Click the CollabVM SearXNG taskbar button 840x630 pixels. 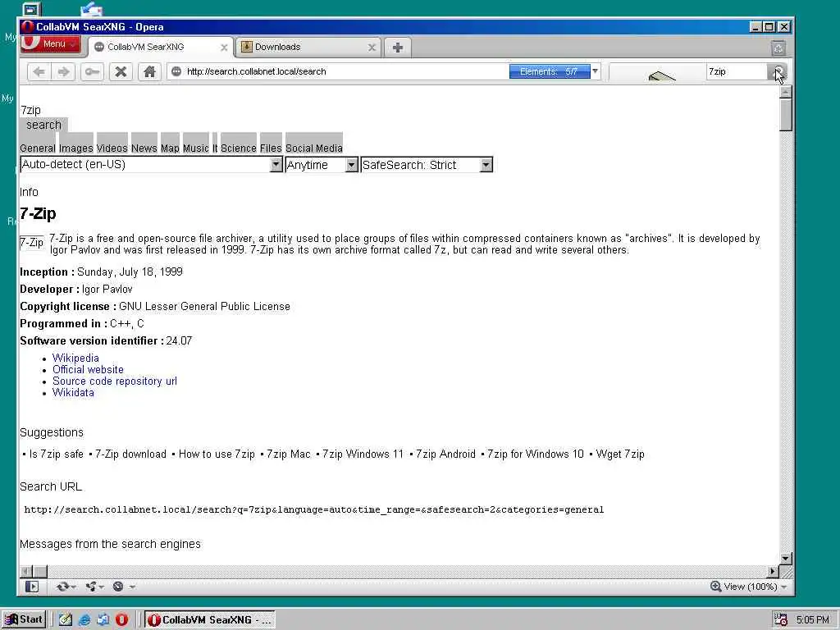(x=210, y=620)
